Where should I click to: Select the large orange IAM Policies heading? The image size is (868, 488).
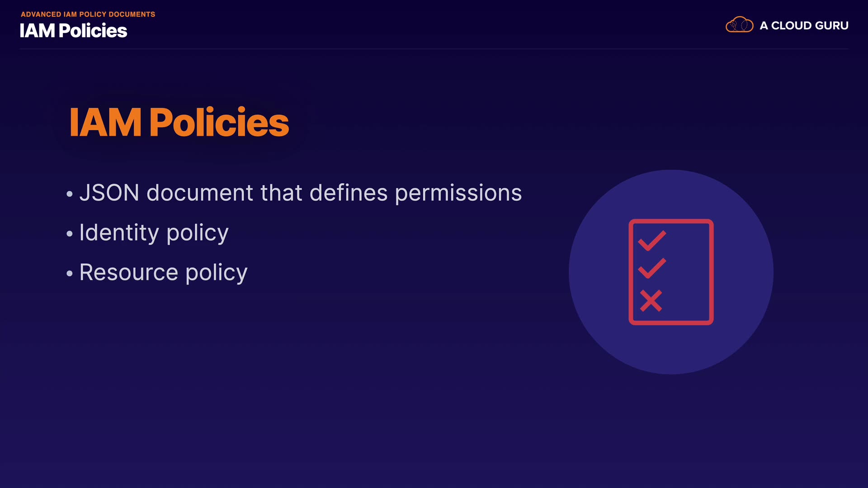tap(179, 122)
